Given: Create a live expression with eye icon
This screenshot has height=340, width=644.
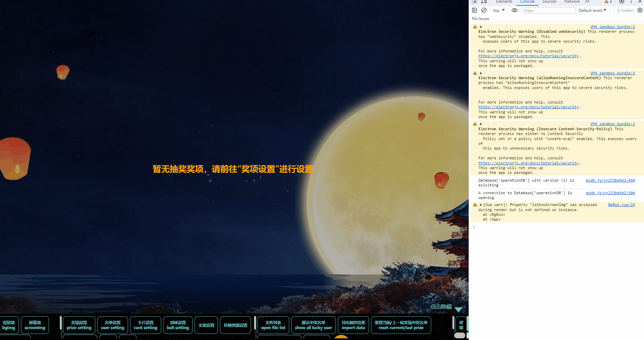Looking at the screenshot, I should (x=515, y=10).
